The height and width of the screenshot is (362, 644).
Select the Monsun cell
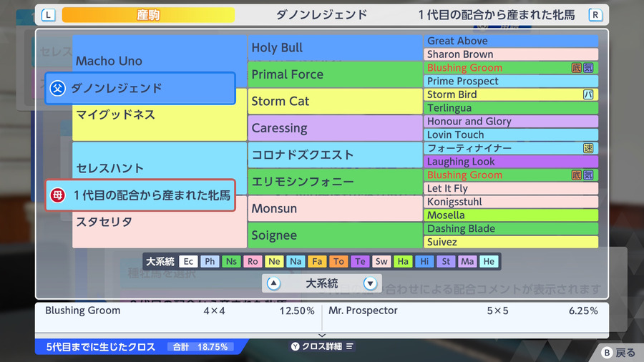coord(335,208)
